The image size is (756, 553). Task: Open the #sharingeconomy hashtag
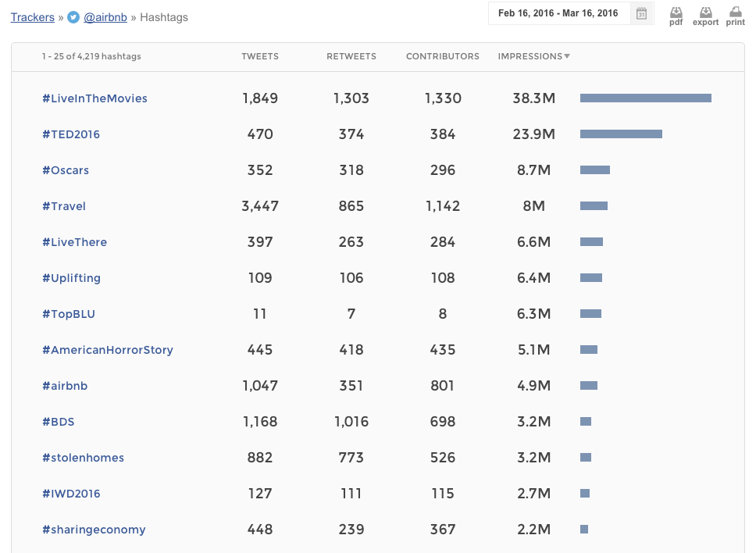tap(94, 530)
